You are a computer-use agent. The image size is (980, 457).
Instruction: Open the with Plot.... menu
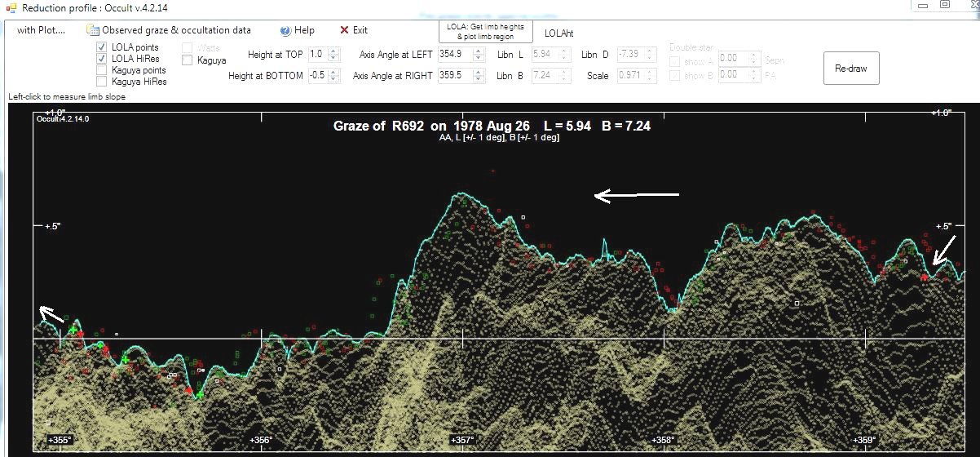pos(41,30)
